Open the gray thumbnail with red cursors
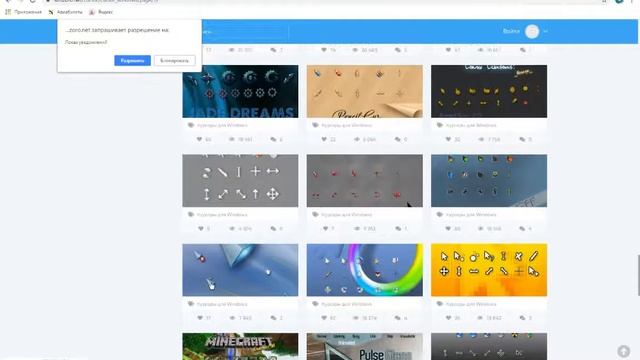This screenshot has width=640, height=360. coord(364,181)
